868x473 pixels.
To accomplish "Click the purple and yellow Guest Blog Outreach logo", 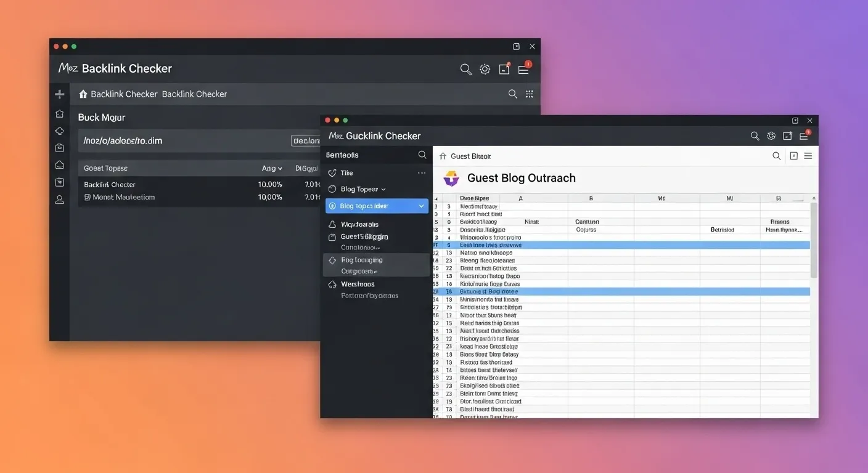I will click(x=452, y=179).
